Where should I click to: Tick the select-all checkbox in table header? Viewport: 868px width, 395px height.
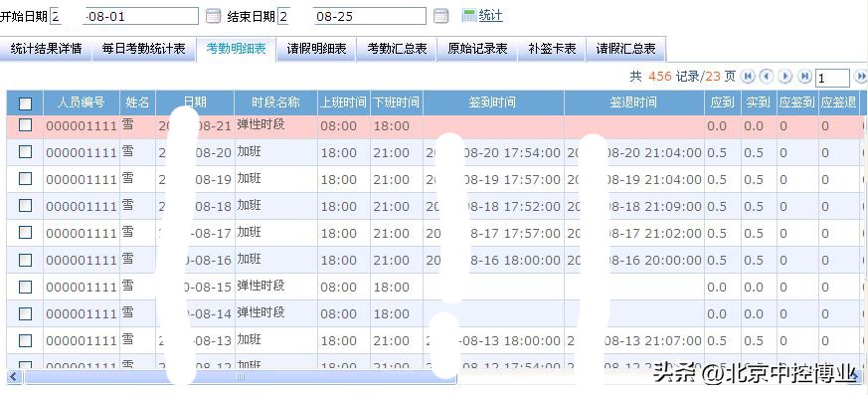point(26,103)
